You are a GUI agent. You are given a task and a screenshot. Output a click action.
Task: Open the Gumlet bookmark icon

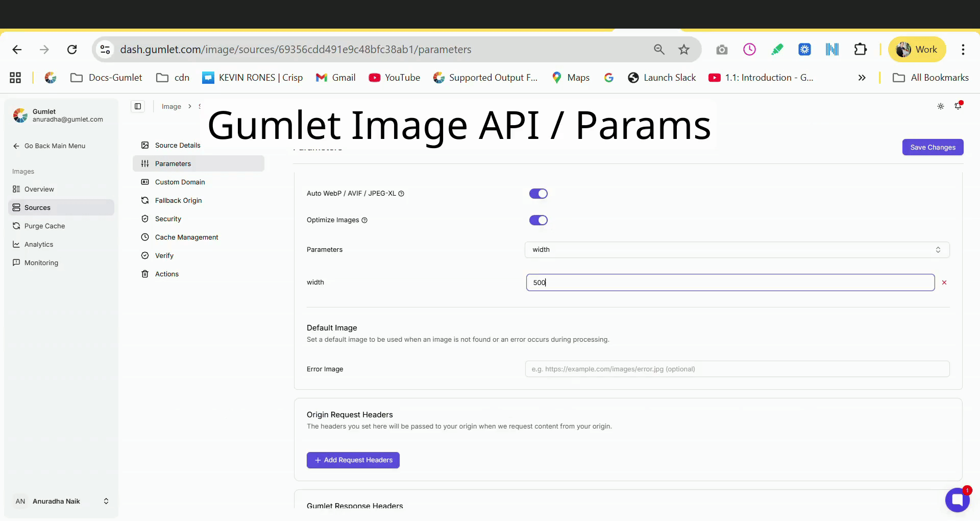pos(51,78)
